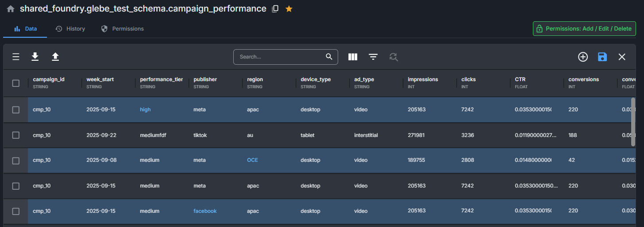644x227 pixels.
Task: Select the 'facebook' publisher cell
Action: (215, 211)
